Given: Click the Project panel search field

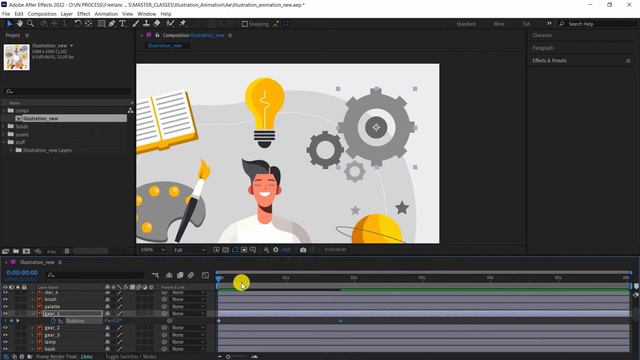Looking at the screenshot, I should 67,91.
